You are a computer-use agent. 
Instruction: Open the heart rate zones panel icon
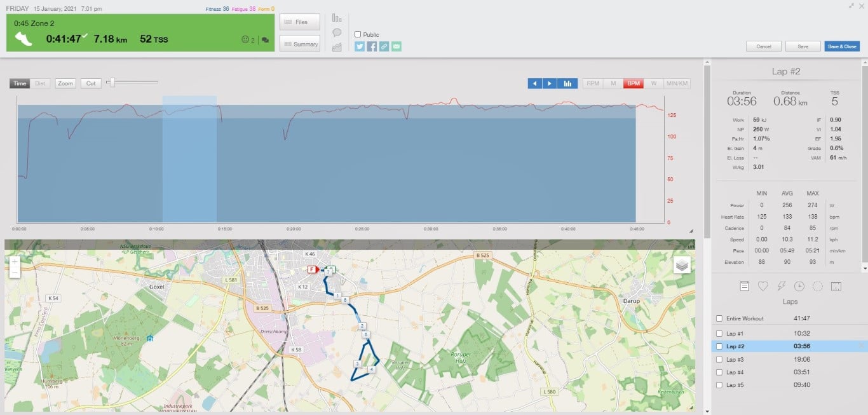pyautogui.click(x=763, y=287)
